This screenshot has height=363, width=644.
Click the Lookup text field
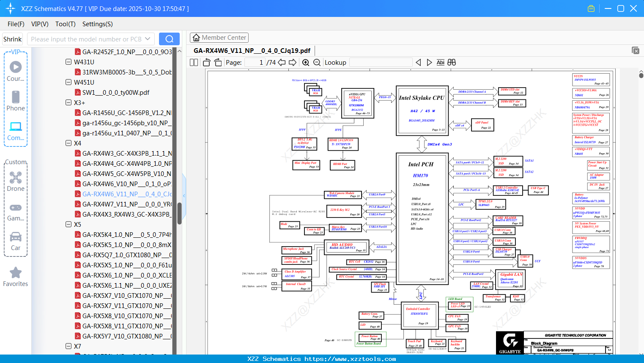click(381, 63)
